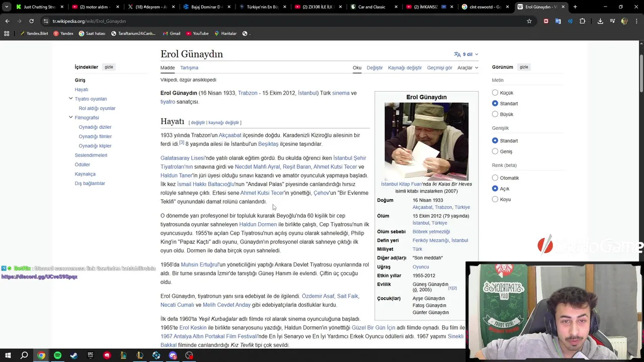Follow the Haldun Dormen link

tap(258, 224)
